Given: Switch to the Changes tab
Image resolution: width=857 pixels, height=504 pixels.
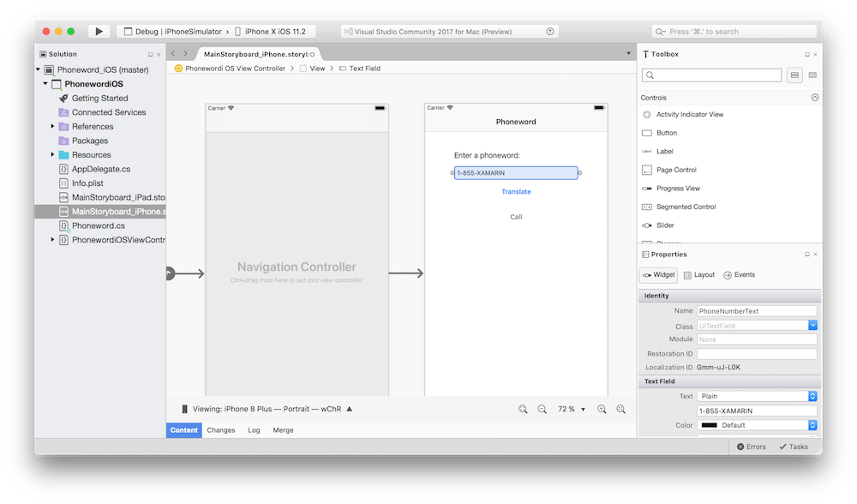Looking at the screenshot, I should click(x=221, y=429).
